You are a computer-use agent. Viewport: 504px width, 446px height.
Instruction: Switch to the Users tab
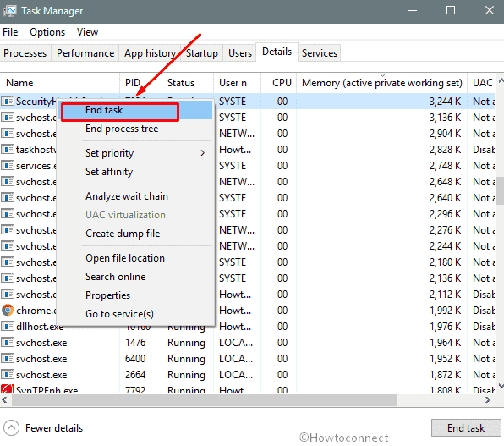pos(240,53)
